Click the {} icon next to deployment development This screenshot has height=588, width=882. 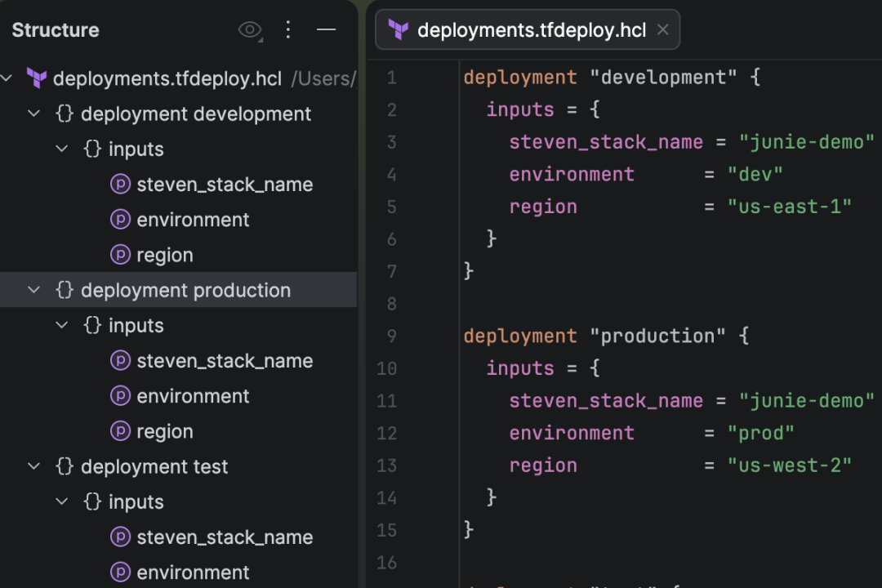(64, 114)
